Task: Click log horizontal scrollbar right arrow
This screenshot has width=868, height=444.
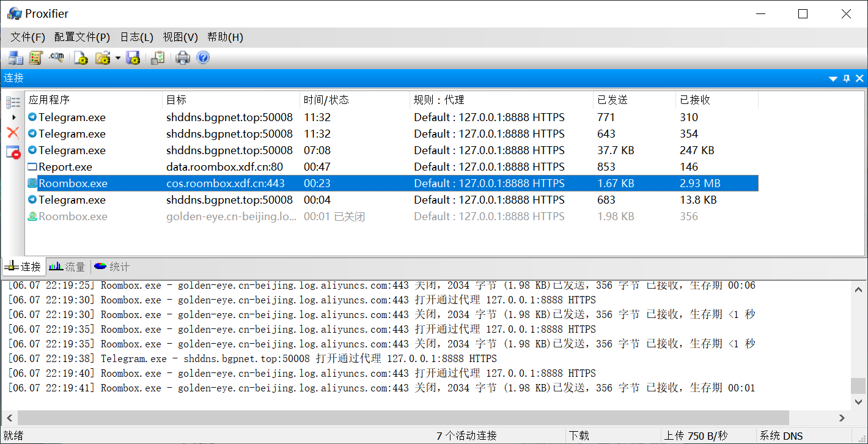Action: pyautogui.click(x=842, y=418)
